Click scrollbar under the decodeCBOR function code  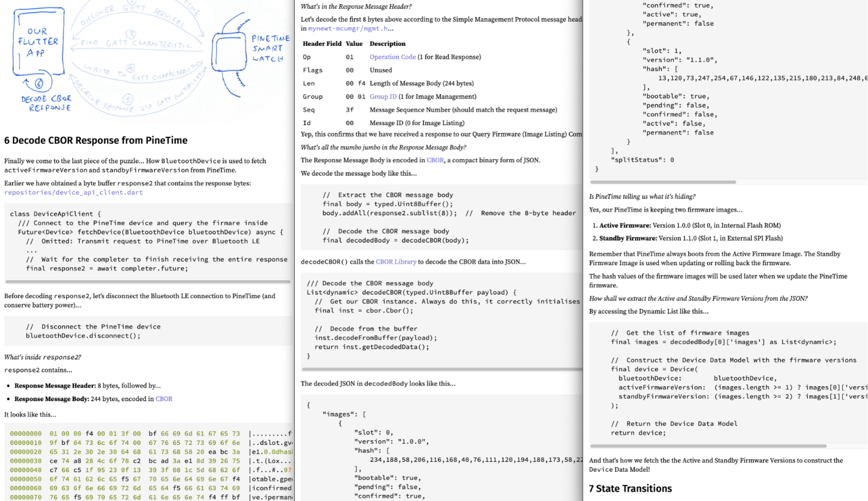click(x=442, y=370)
